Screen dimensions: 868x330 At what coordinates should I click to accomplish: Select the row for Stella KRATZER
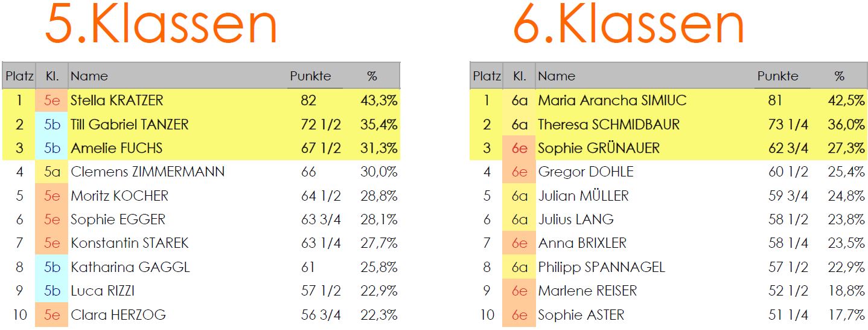pos(201,100)
